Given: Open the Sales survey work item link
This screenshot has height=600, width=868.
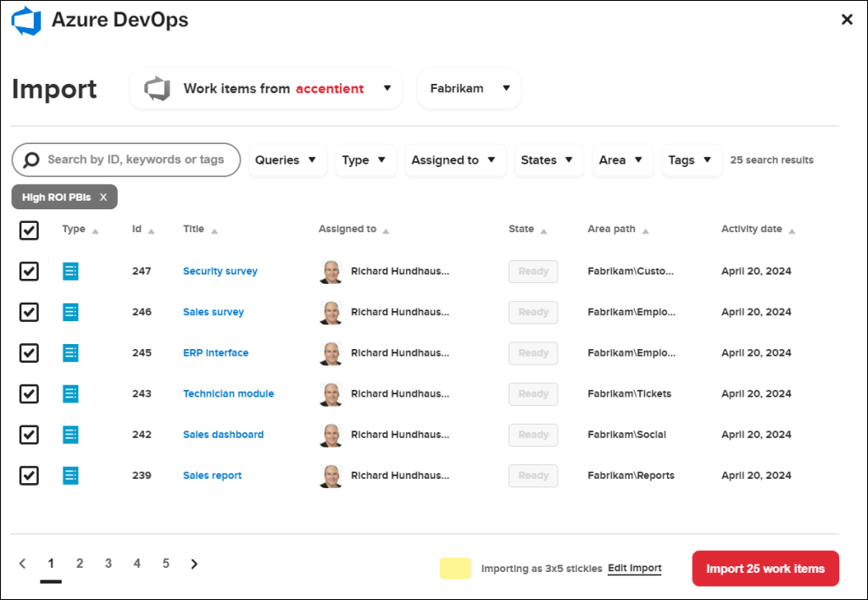Looking at the screenshot, I should 214,312.
